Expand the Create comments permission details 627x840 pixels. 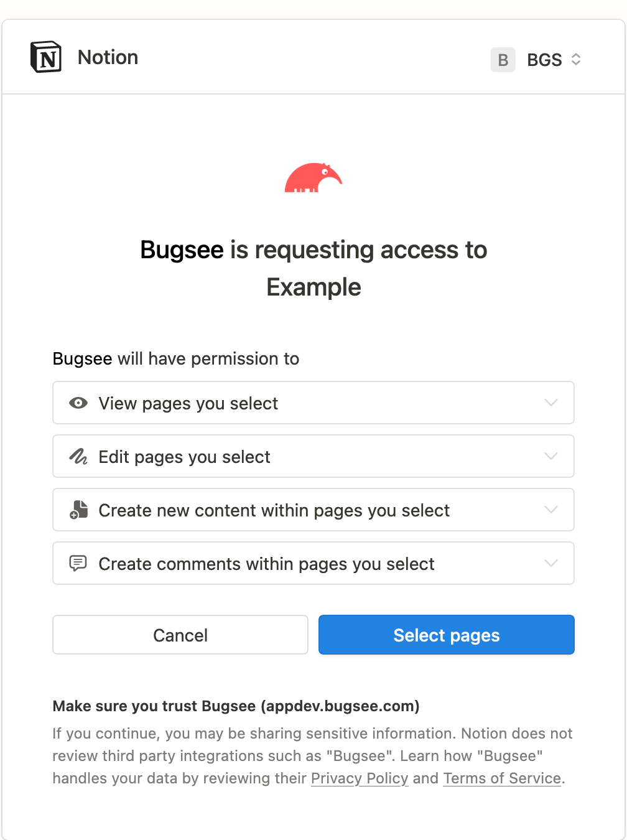tap(550, 563)
